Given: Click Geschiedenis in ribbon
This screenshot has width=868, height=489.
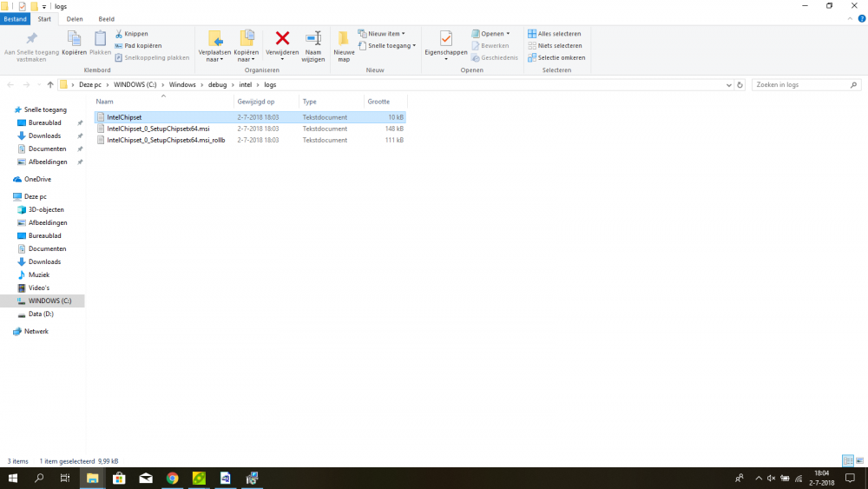Looking at the screenshot, I should pyautogui.click(x=495, y=57).
